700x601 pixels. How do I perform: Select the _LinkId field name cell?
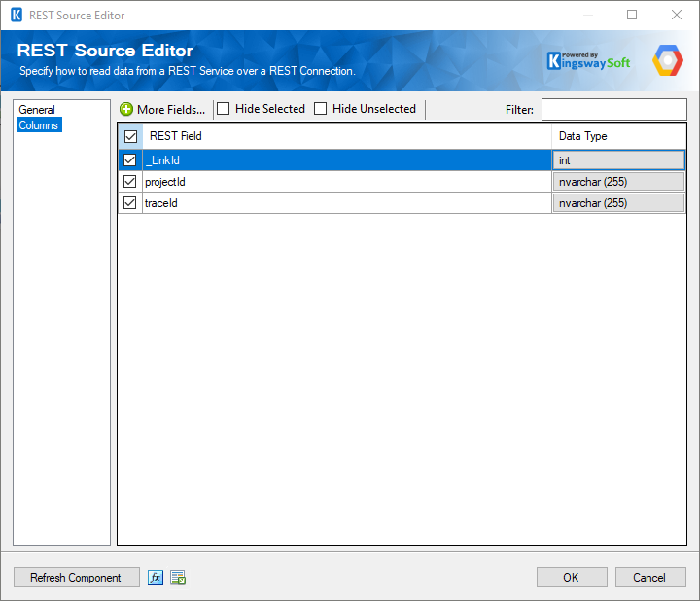(347, 160)
